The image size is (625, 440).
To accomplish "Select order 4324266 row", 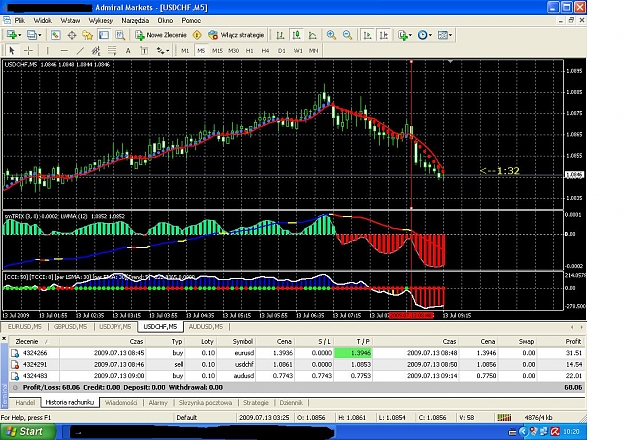I will 297,353.
